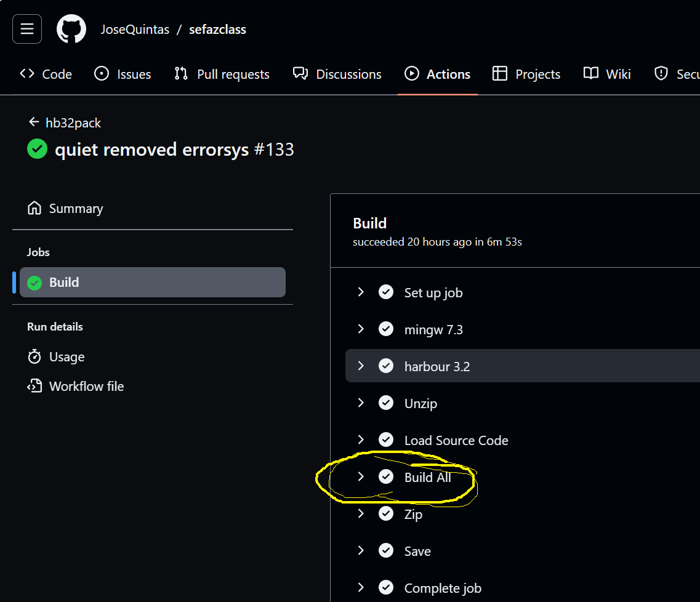Click the Workflow file icon
Screen dimensions: 700x602
34,387
